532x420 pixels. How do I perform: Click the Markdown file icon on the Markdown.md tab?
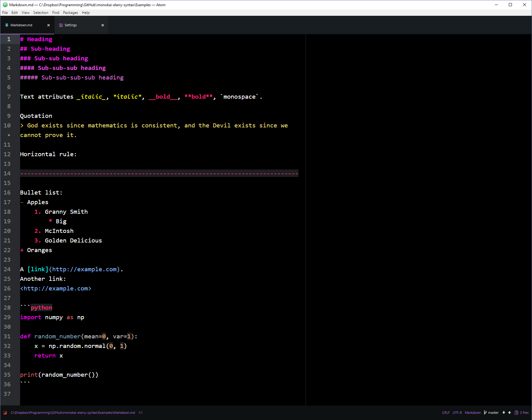click(7, 25)
